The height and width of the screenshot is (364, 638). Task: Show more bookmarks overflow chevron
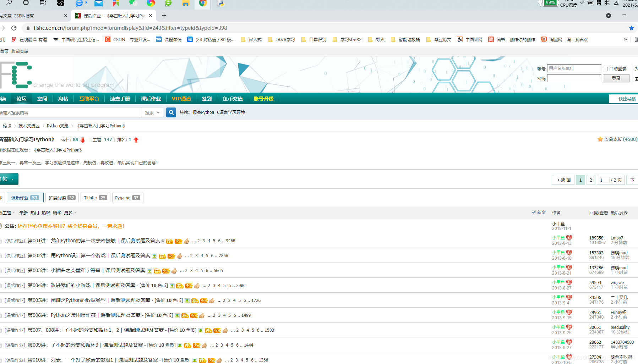(x=625, y=39)
